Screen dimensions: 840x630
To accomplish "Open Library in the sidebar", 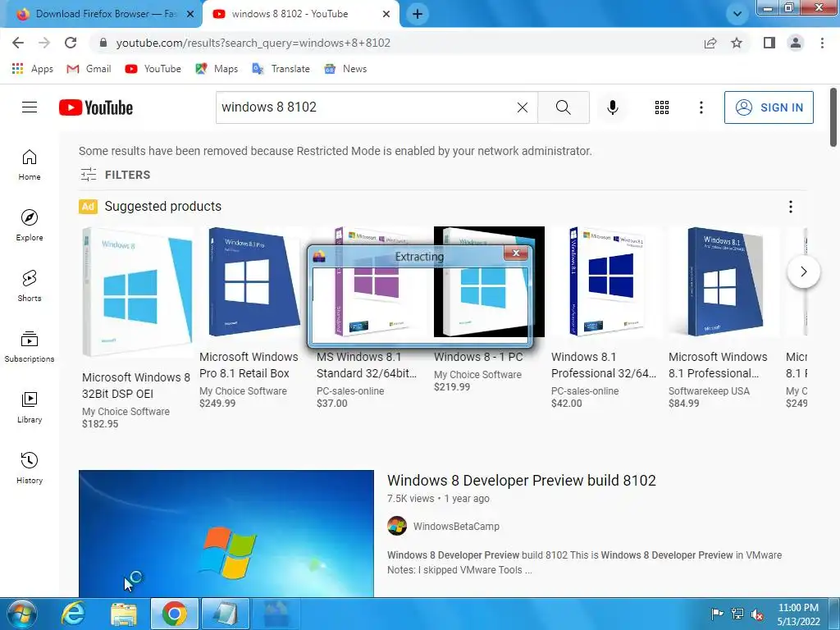I will tap(30, 408).
